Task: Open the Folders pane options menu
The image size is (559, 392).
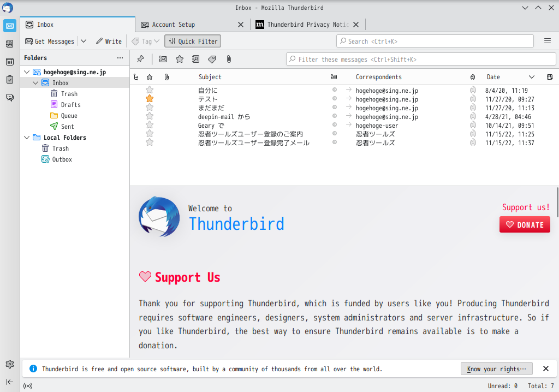Action: (x=120, y=58)
